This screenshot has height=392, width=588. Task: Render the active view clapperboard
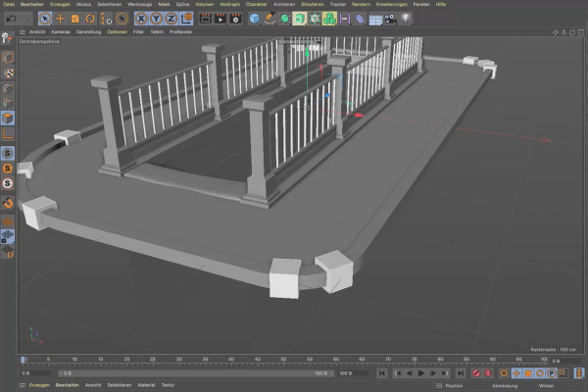[x=205, y=19]
